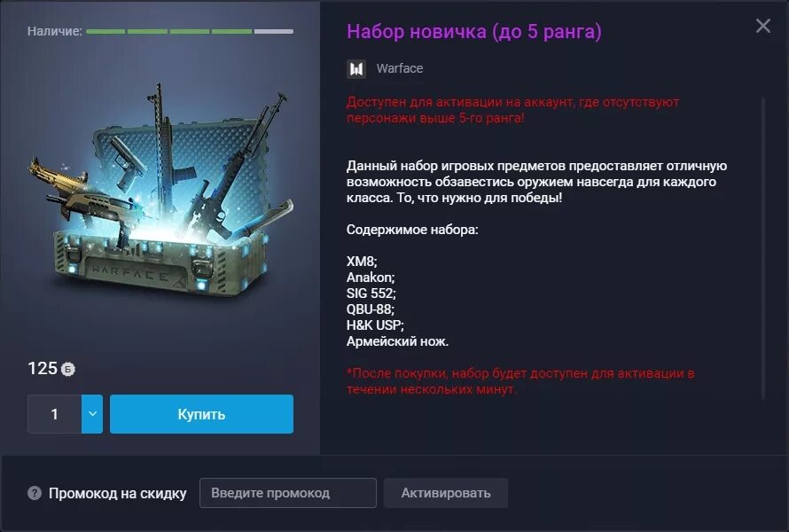The width and height of the screenshot is (789, 532).
Task: Click the Промокод на скидку label
Action: click(x=117, y=493)
